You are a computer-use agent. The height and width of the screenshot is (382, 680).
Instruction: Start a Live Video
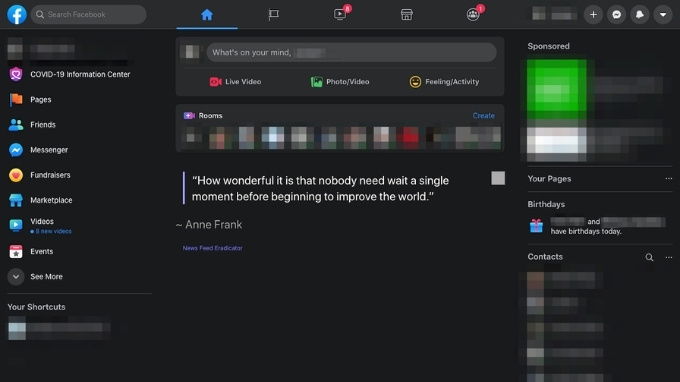[235, 82]
